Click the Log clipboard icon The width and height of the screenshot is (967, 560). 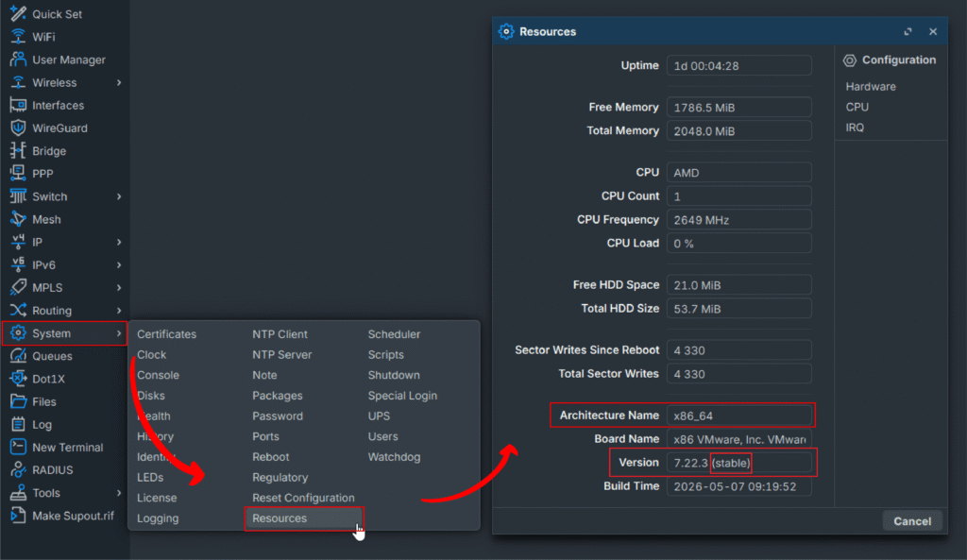click(x=18, y=424)
